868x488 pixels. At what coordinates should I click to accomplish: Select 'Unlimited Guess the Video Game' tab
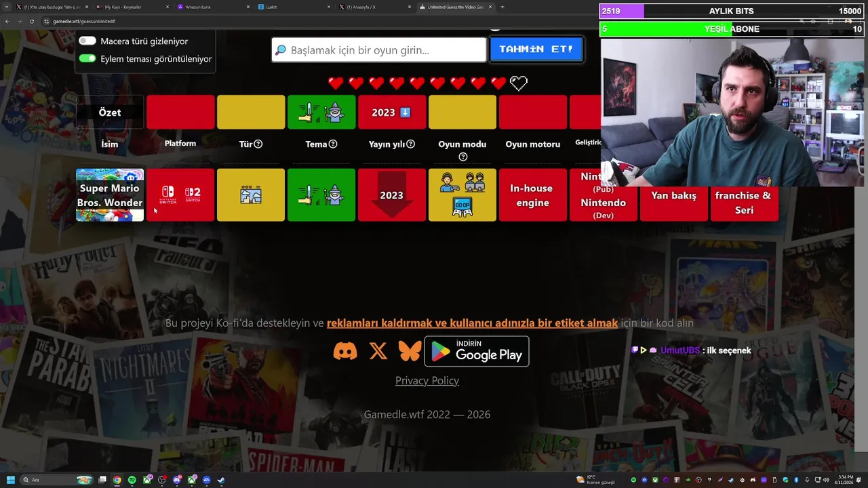pyautogui.click(x=455, y=7)
